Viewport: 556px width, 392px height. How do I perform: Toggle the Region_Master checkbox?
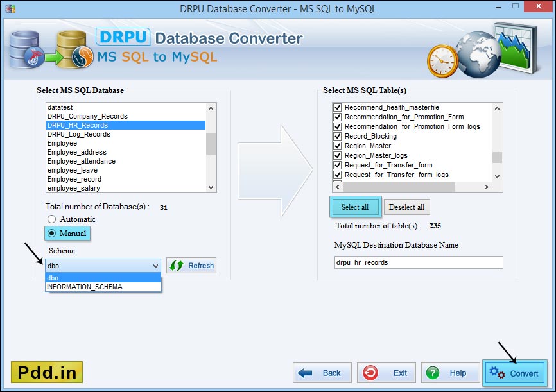[x=337, y=146]
